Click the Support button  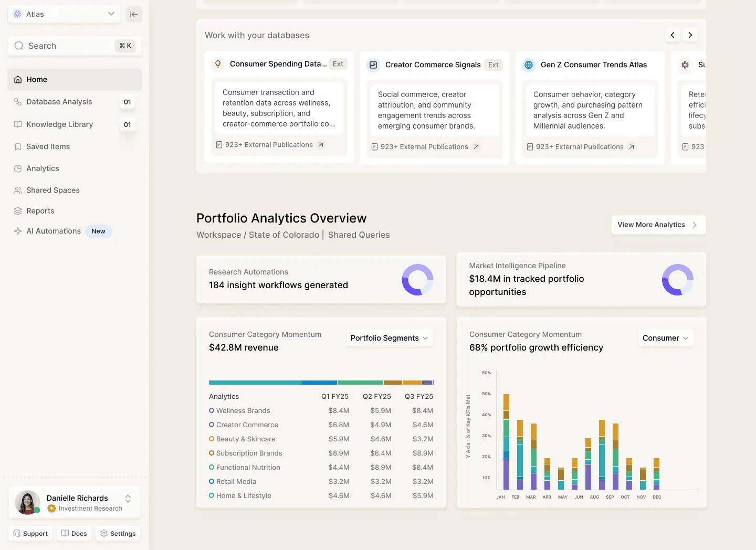30,533
